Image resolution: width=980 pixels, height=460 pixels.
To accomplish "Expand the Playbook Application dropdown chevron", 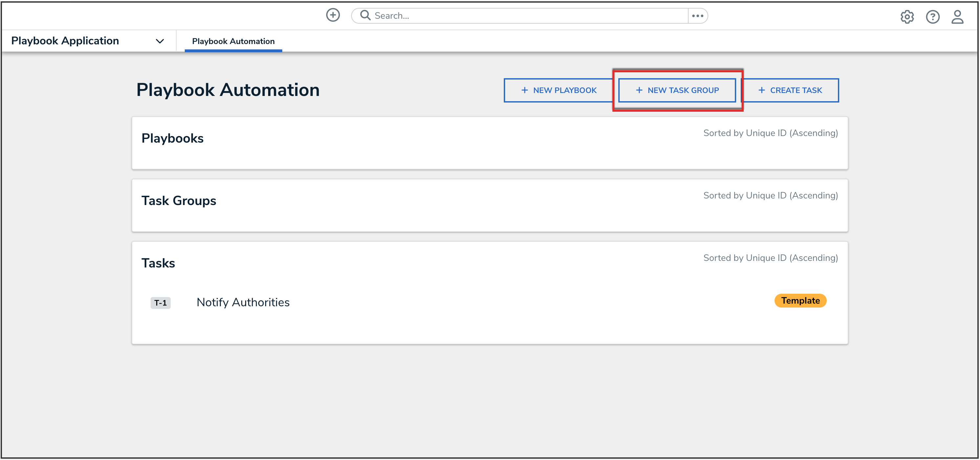I will (x=160, y=41).
